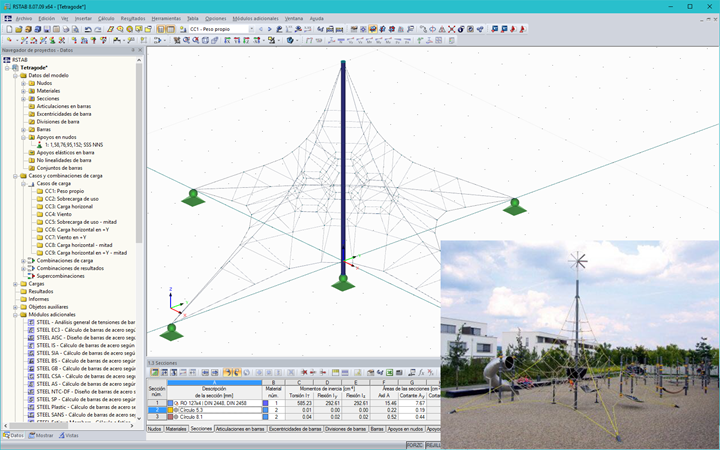
Task: Click color swatch of section RO 127x4
Action: [x=170, y=403]
